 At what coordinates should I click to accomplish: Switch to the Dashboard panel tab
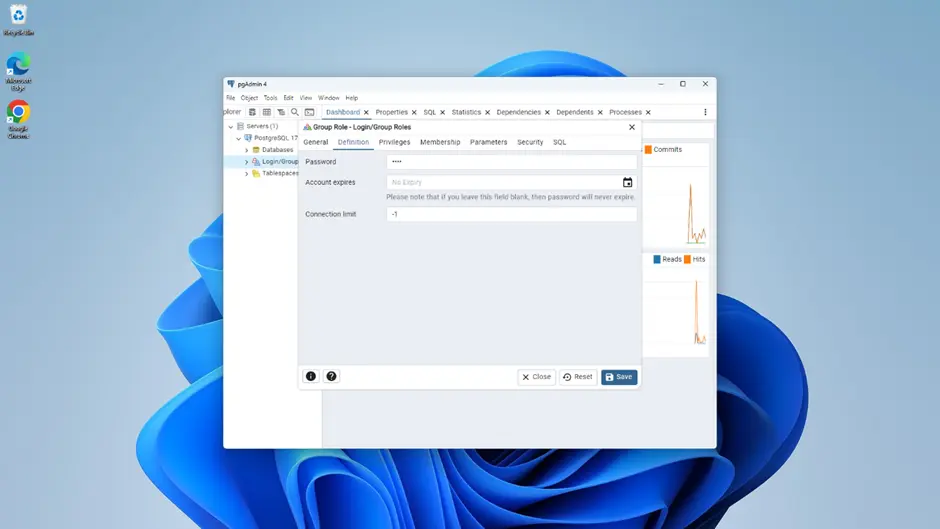tap(343, 112)
